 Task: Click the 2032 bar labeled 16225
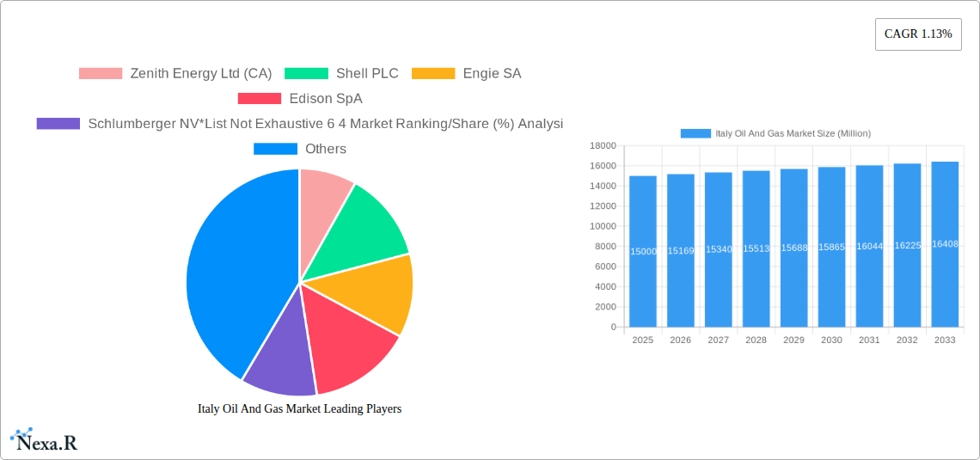point(908,245)
